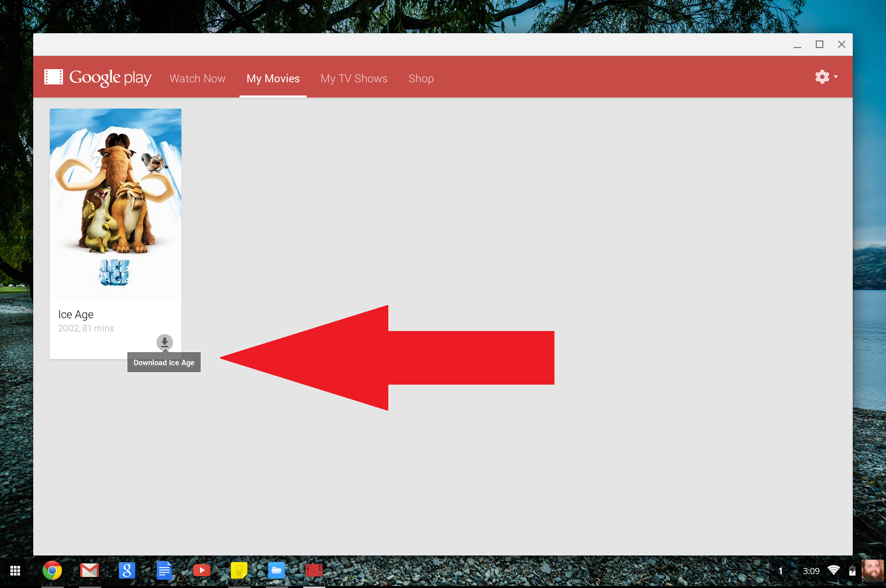
Task: Click the download icon on the Ice Age card
Action: tap(164, 342)
